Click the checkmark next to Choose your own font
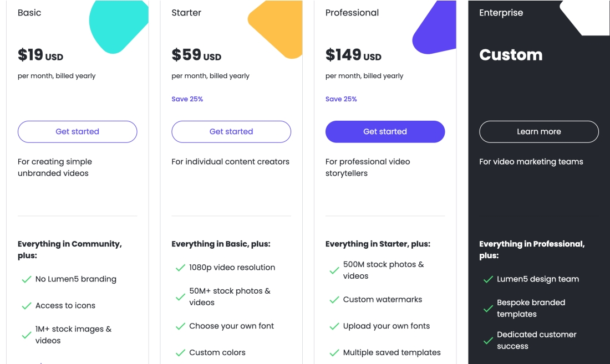This screenshot has width=610, height=364. coord(180,326)
